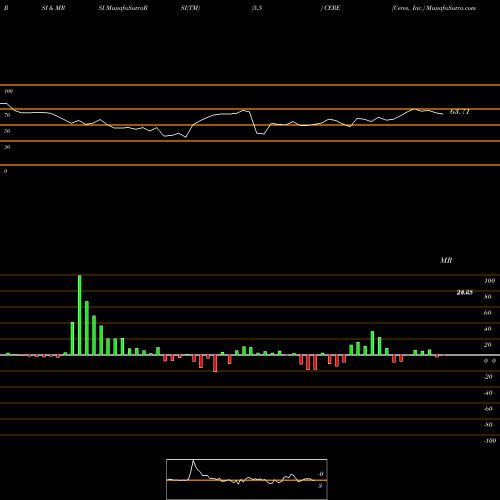Click the SI & MR header text

(x=53, y=8)
